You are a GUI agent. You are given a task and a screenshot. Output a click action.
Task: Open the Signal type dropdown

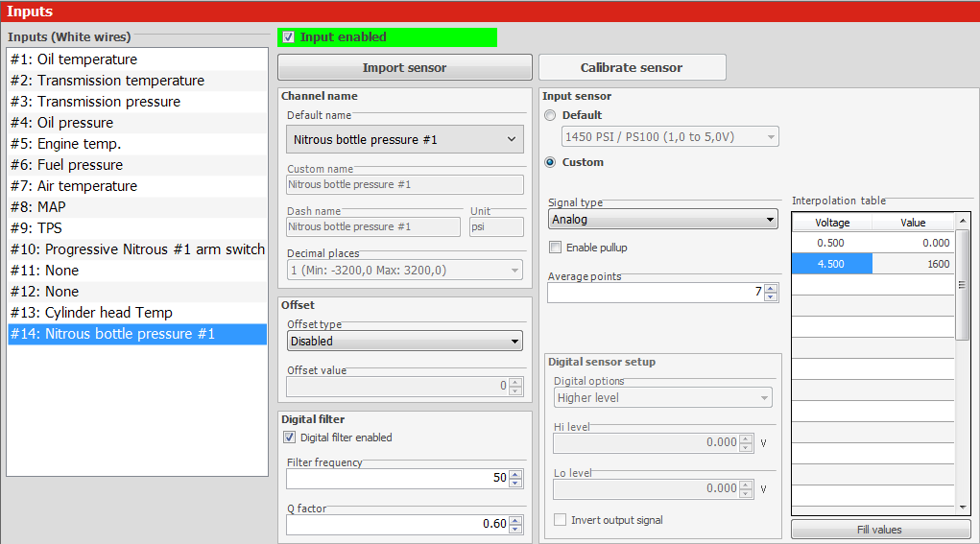coord(662,220)
